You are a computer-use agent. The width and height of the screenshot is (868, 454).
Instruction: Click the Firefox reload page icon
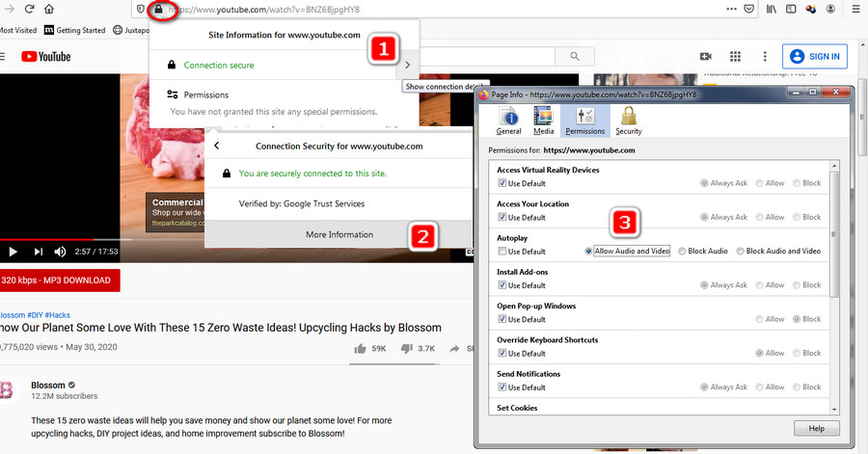pyautogui.click(x=28, y=9)
